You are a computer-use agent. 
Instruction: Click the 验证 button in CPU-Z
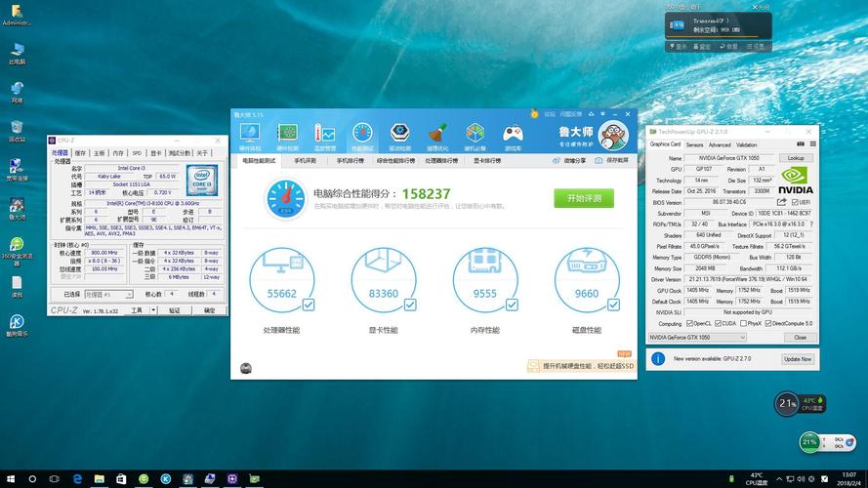coord(175,310)
